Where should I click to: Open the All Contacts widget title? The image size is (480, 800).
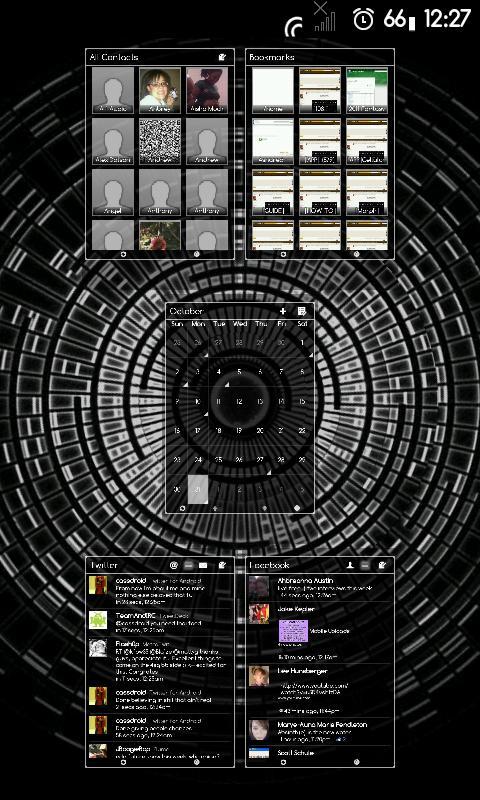click(114, 57)
